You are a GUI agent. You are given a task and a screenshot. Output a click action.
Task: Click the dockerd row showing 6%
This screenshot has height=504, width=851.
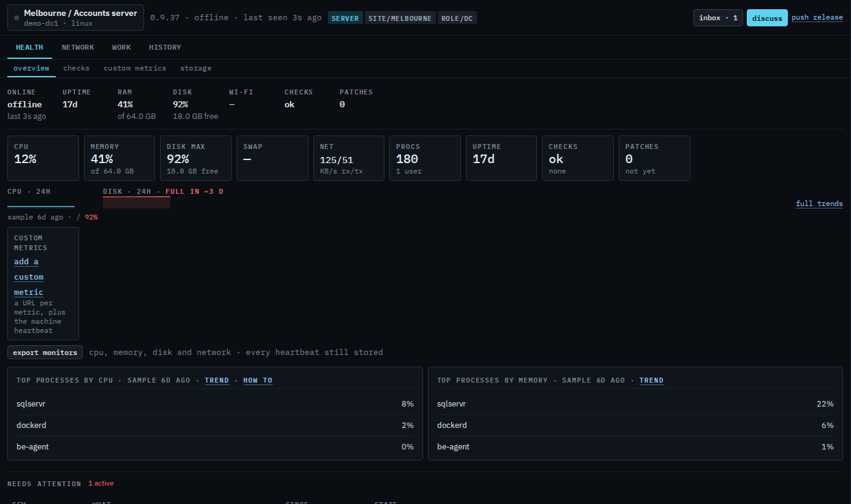635,426
